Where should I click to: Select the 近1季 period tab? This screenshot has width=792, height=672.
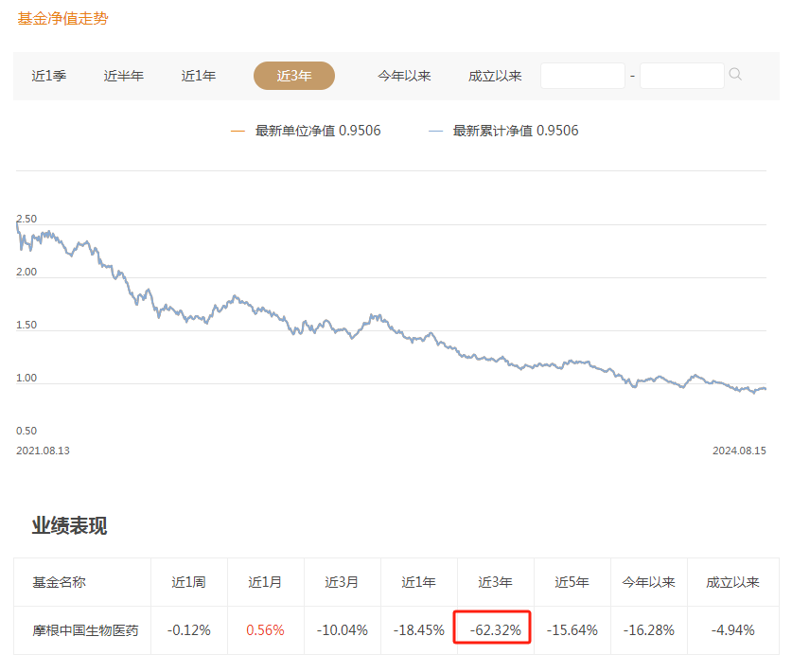click(x=49, y=75)
